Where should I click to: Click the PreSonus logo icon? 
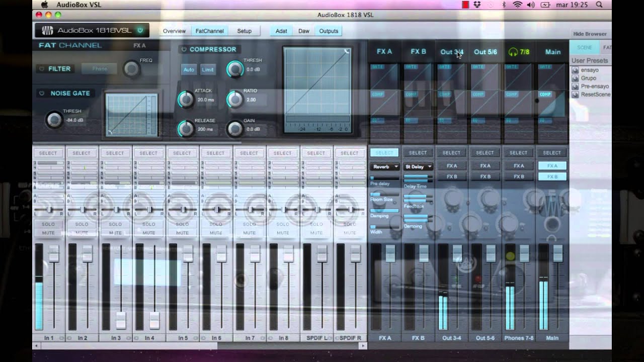point(47,30)
